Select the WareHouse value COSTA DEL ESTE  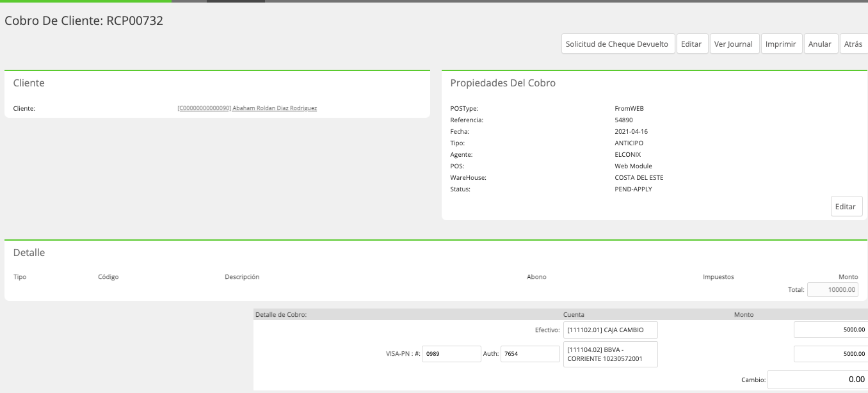pyautogui.click(x=639, y=177)
